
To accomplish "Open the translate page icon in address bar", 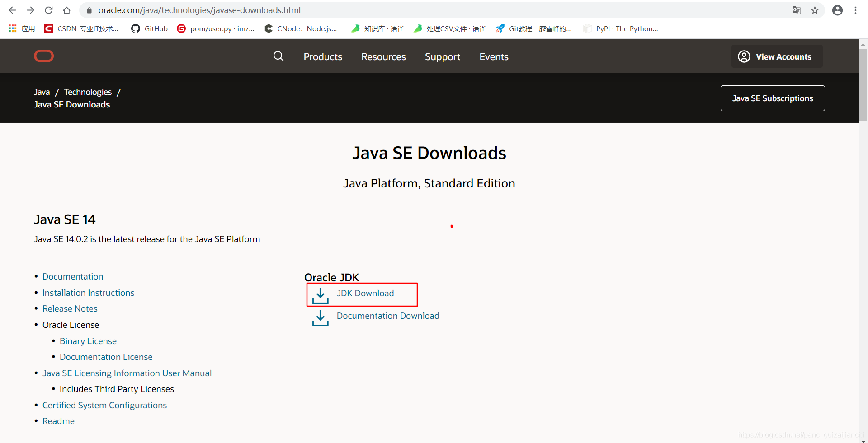I will click(797, 10).
